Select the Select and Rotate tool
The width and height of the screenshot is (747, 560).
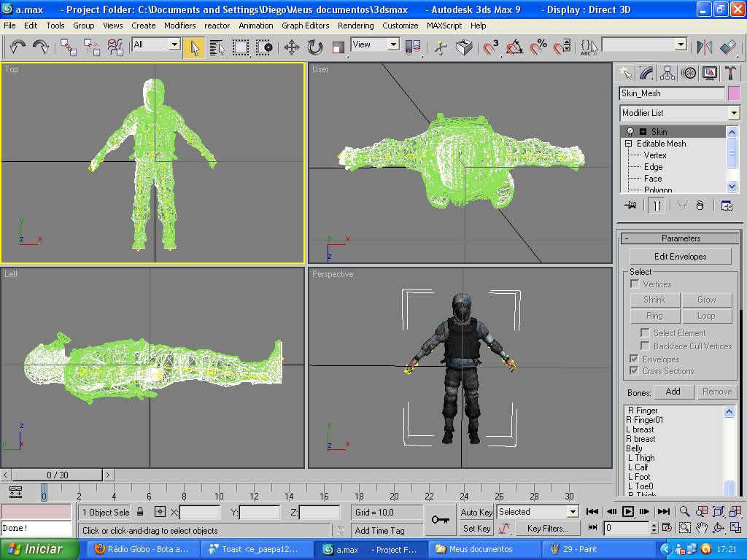[315, 47]
